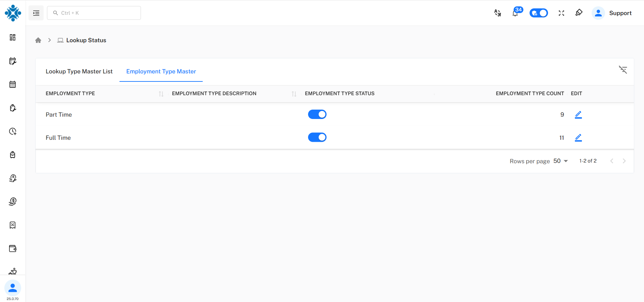This screenshot has height=302, width=644.
Task: Switch to Lookup Type Master List tab
Action: pyautogui.click(x=79, y=71)
